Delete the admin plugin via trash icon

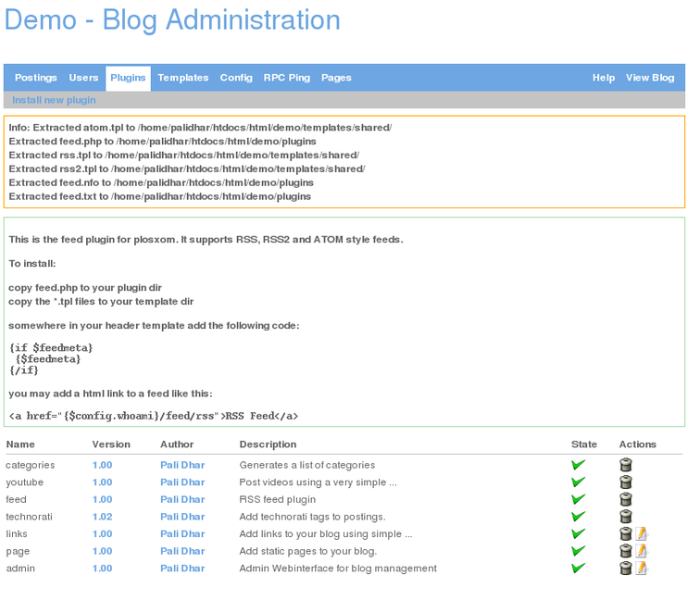[x=625, y=568]
